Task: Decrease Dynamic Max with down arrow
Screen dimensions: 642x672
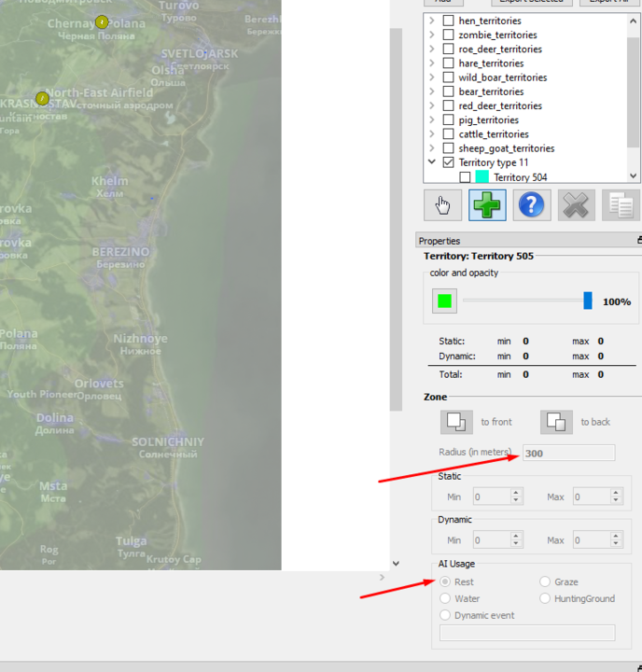Action: 616,544
